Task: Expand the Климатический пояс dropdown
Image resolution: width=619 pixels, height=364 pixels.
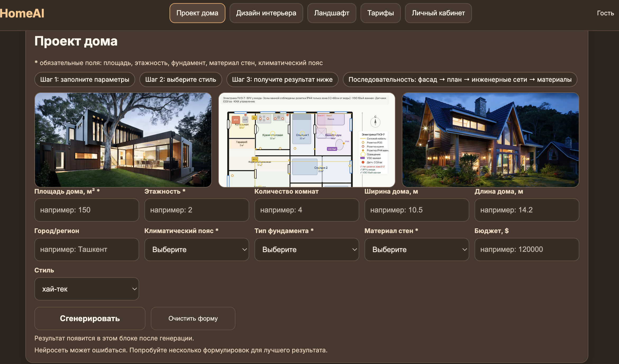Action: tap(197, 249)
